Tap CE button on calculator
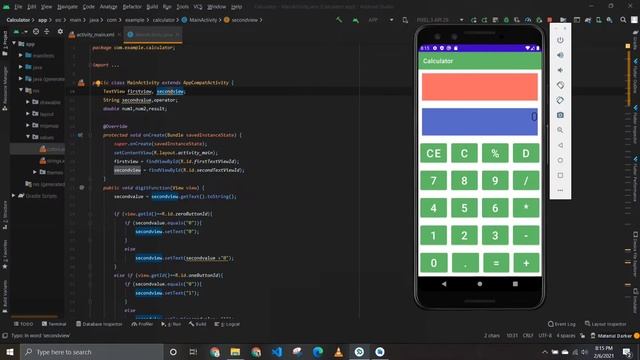Image resolution: width=640 pixels, height=360 pixels. click(x=433, y=153)
